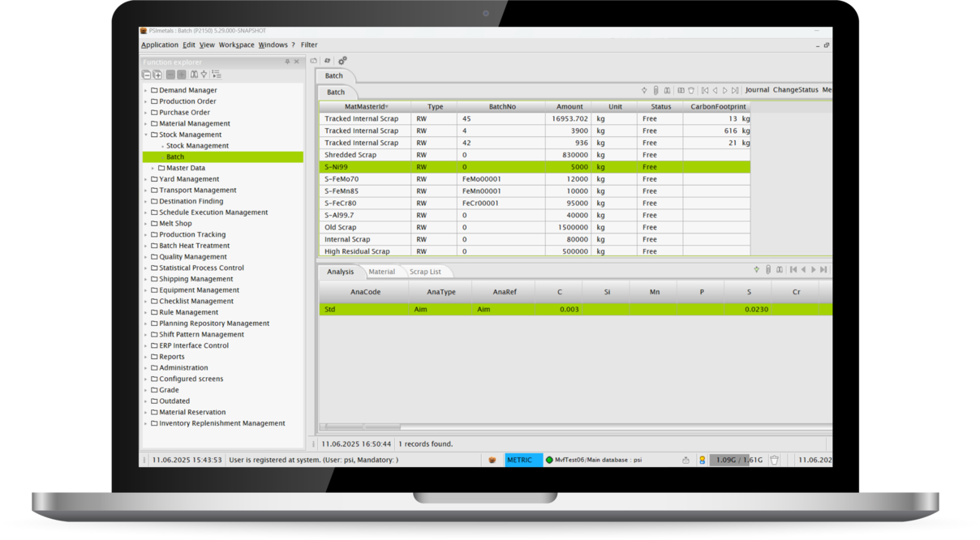Collapse all nodes in Function explorer toolbar
This screenshot has height=540, width=980.
click(147, 75)
